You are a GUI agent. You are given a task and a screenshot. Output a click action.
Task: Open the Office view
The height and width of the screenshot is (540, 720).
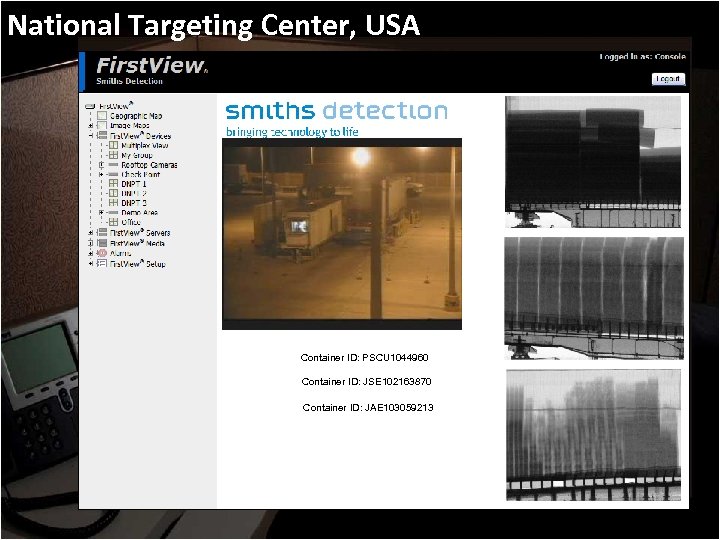point(131,222)
